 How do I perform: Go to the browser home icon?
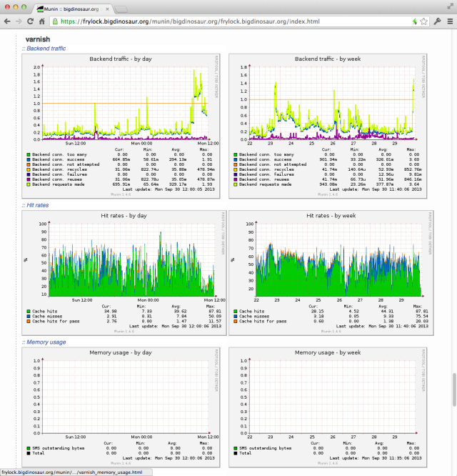tap(42, 21)
